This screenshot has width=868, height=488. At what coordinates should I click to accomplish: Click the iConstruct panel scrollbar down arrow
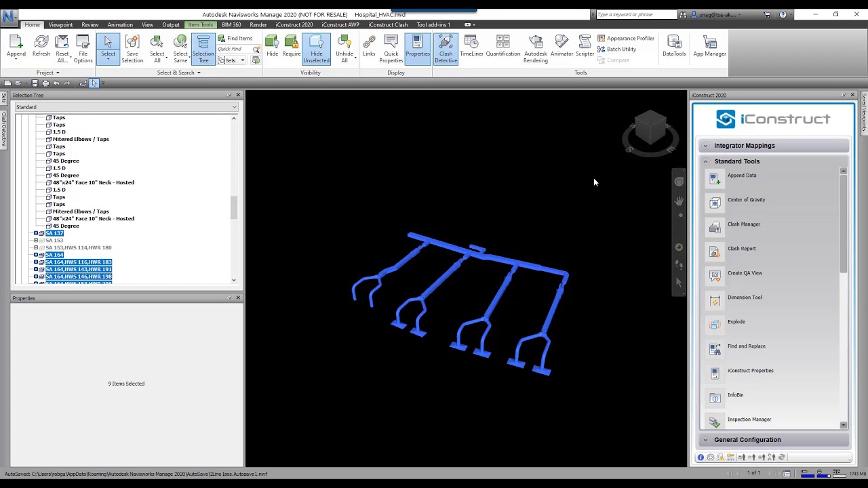(844, 425)
